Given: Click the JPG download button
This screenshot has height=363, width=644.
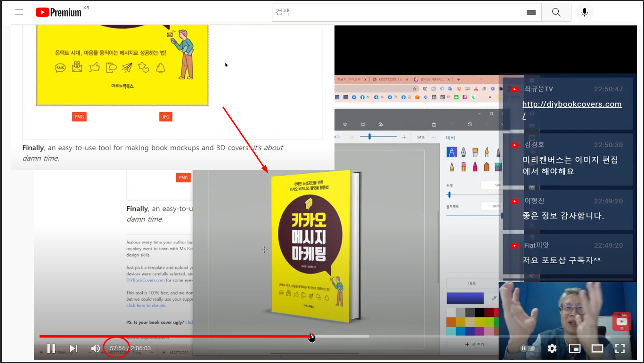Looking at the screenshot, I should [165, 117].
